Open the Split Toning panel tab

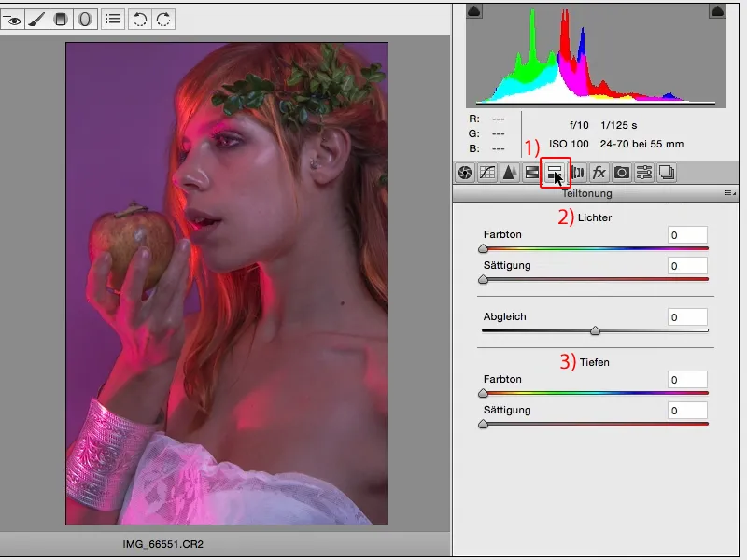click(x=555, y=173)
